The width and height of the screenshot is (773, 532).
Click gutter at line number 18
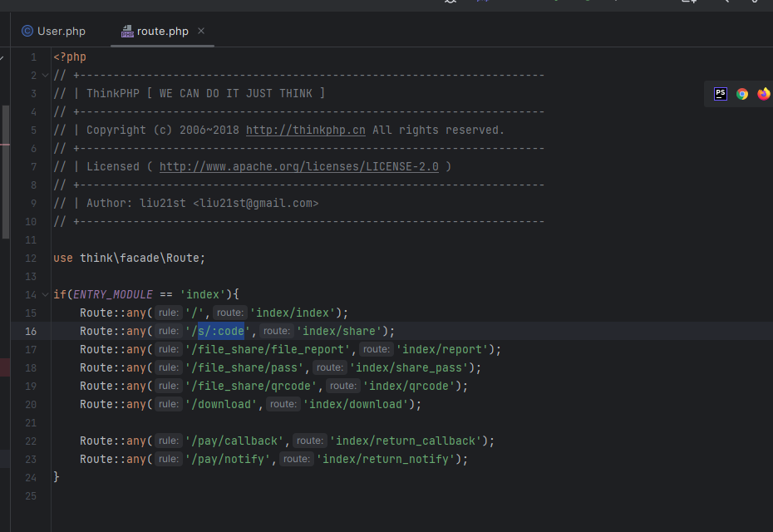pos(31,367)
